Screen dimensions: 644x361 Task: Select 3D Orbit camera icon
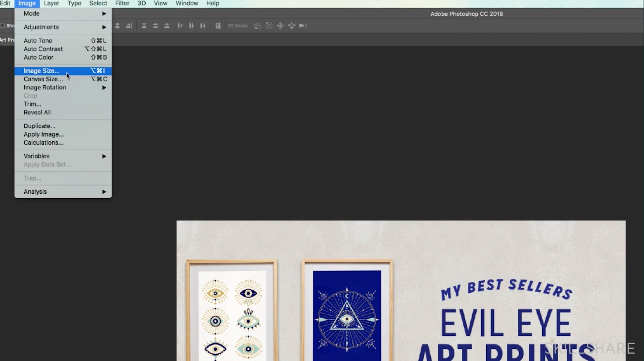pyautogui.click(x=257, y=26)
